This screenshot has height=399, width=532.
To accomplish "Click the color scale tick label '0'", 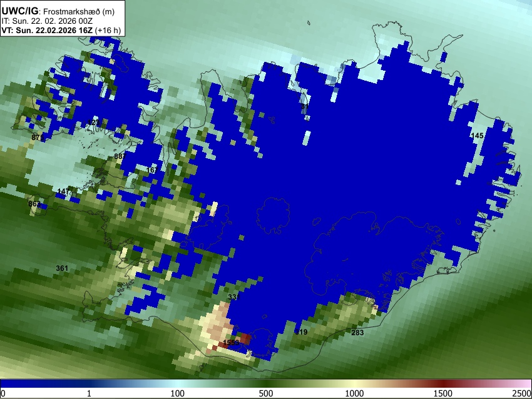I will point(3,393).
